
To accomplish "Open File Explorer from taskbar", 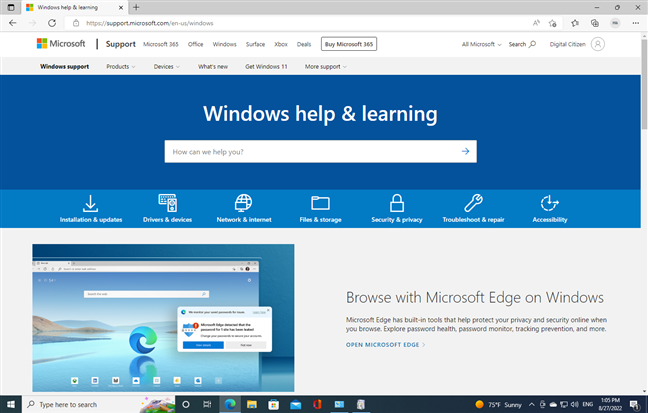I will tap(252, 404).
